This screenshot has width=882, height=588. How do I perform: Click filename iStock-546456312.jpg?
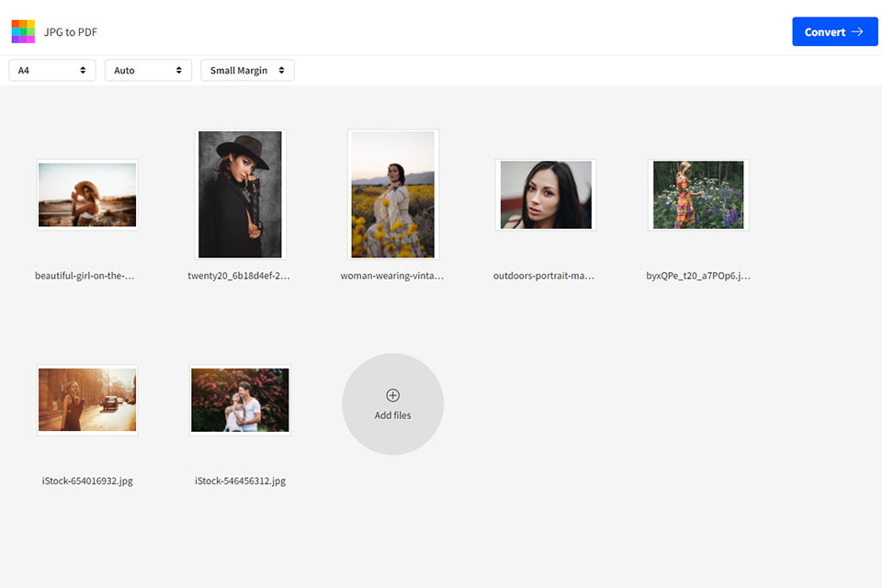tap(240, 481)
